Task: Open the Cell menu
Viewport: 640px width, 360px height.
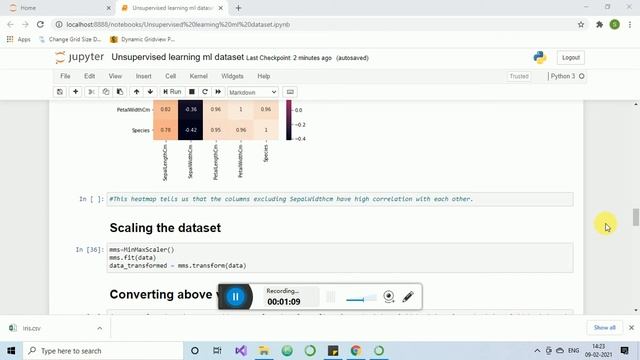Action: [x=170, y=76]
